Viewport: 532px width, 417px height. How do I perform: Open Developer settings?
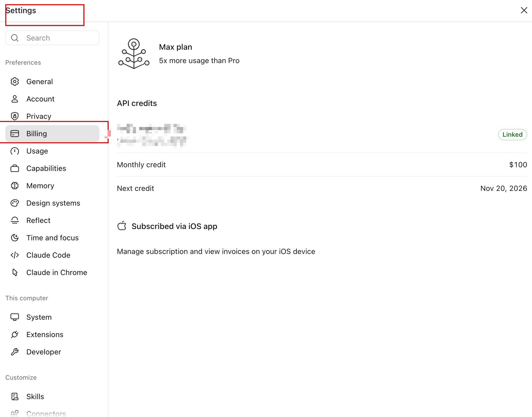coord(52,352)
